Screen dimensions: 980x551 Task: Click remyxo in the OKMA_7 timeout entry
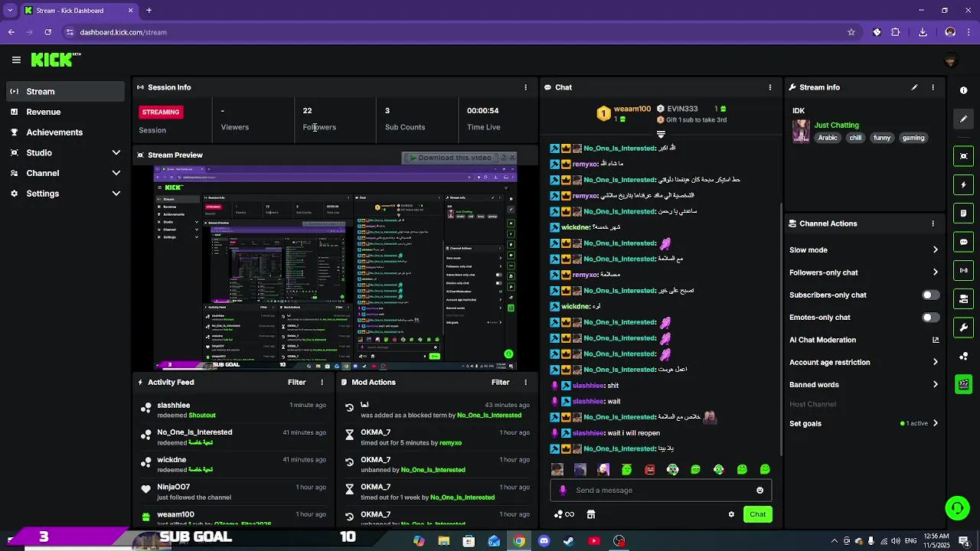pyautogui.click(x=450, y=442)
